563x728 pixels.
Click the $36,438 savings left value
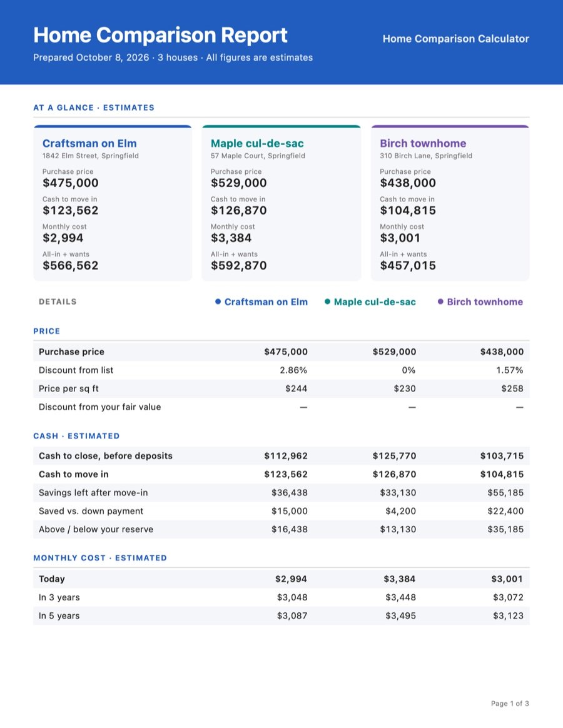(x=290, y=493)
